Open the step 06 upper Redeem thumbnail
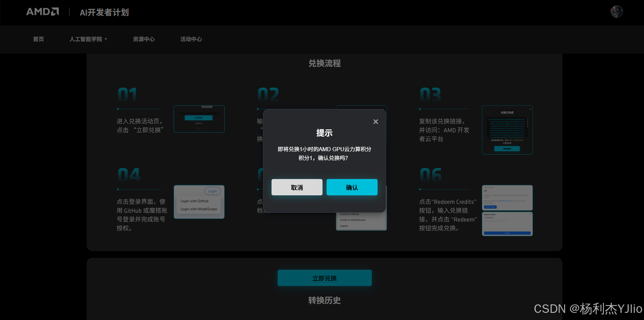Screen dimensions: 644x320 (x=507, y=198)
